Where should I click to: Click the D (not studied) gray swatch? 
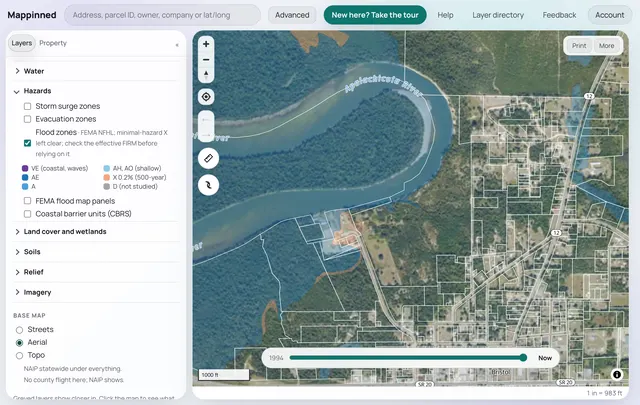click(107, 187)
